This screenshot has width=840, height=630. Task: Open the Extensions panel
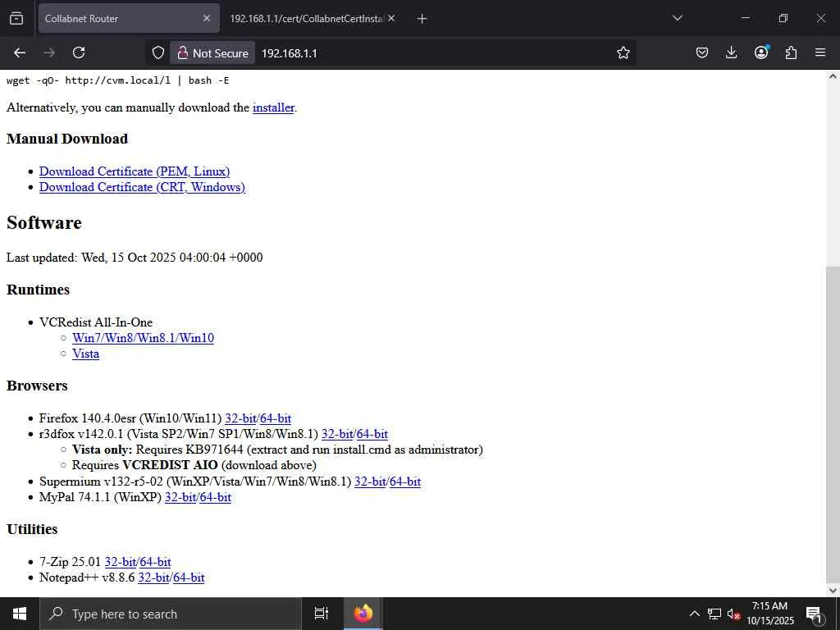pyautogui.click(x=791, y=52)
